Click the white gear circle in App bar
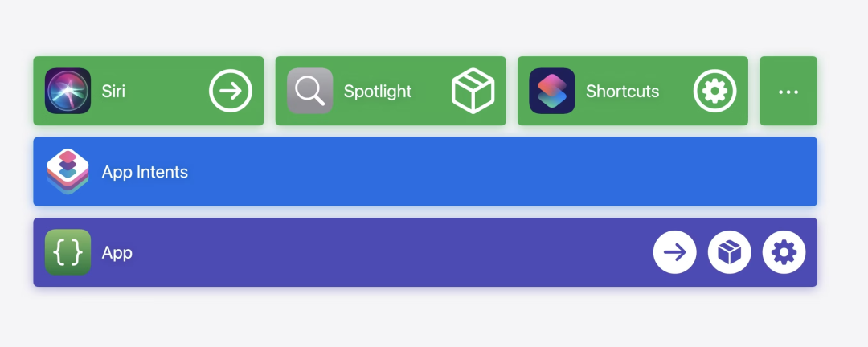Screen dimensions: 868x347 [x=784, y=252]
